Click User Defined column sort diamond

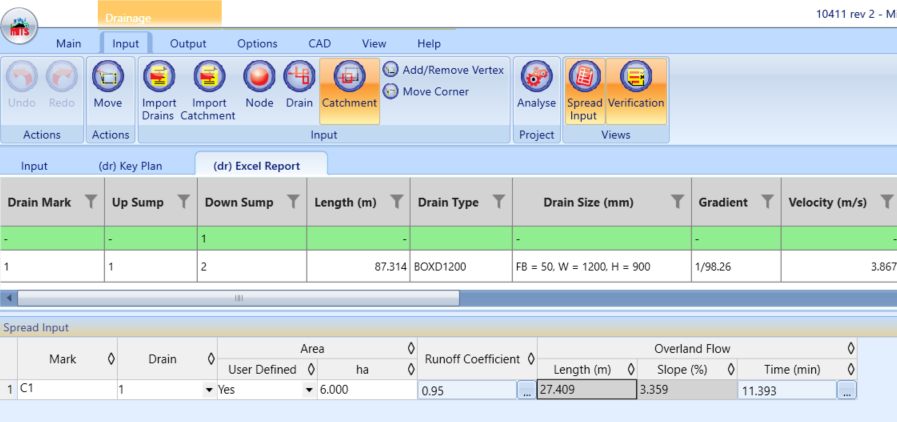[x=311, y=369]
